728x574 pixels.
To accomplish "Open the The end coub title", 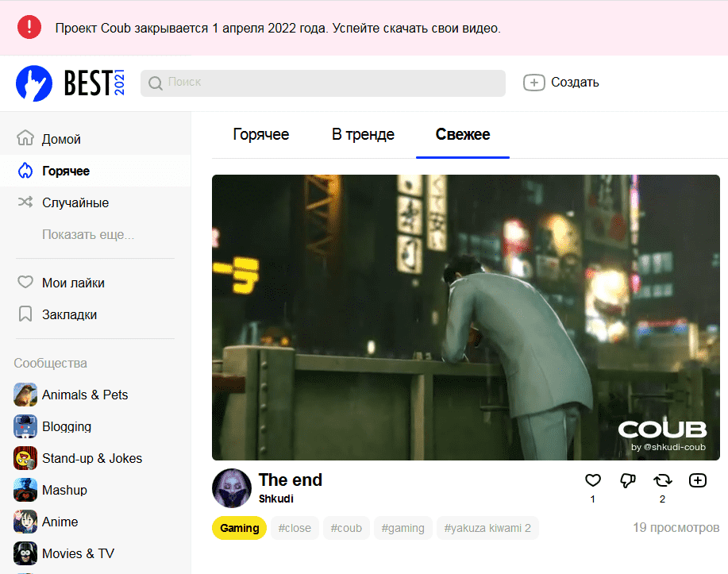I will pos(291,480).
